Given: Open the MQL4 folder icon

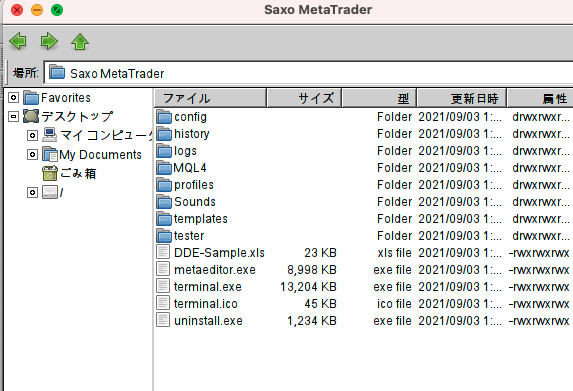Looking at the screenshot, I should click(x=164, y=168).
